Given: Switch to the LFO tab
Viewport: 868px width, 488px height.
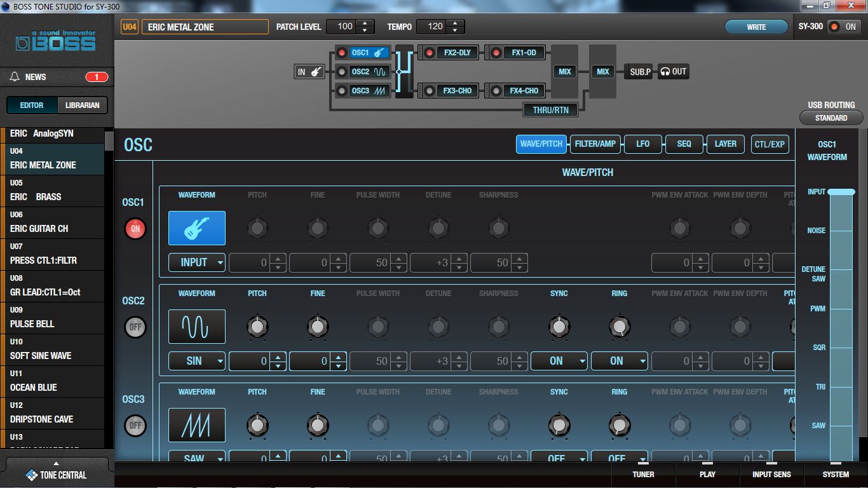Looking at the screenshot, I should (643, 144).
